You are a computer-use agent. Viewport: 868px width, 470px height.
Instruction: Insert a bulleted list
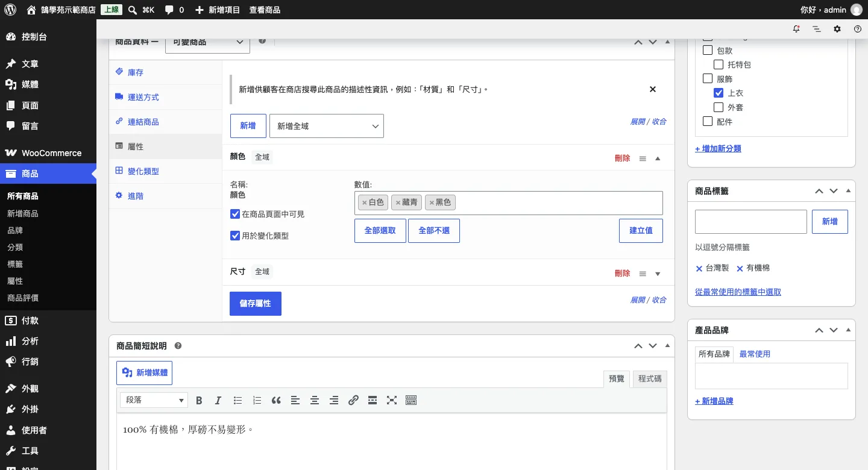237,400
